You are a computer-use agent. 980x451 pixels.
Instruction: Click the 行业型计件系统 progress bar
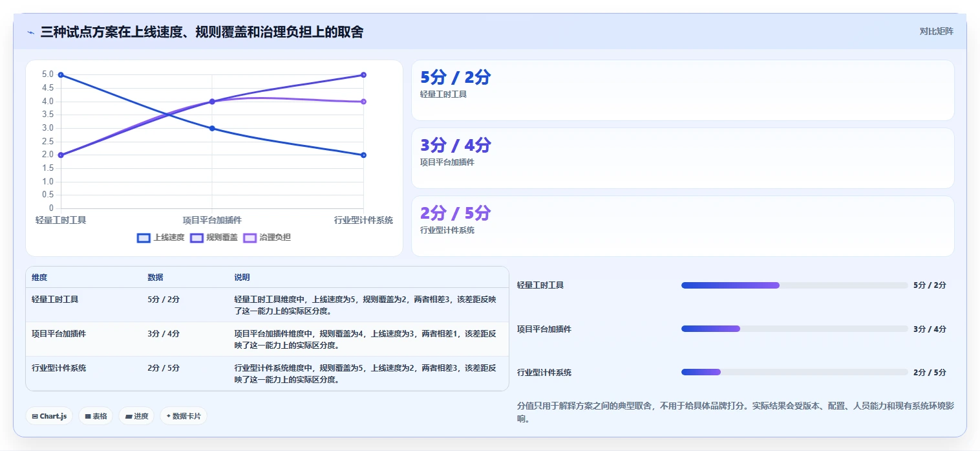point(794,372)
